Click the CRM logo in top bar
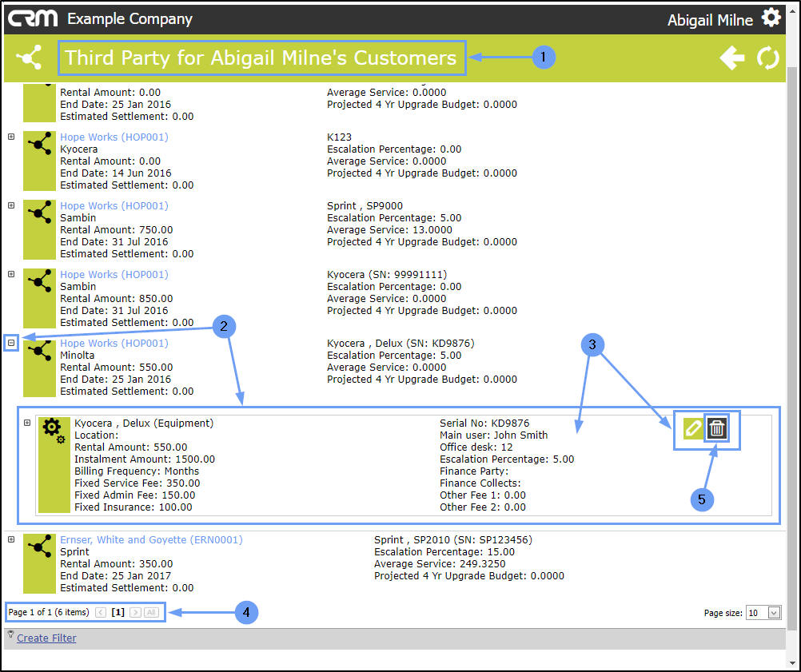The image size is (801, 672). click(x=33, y=18)
